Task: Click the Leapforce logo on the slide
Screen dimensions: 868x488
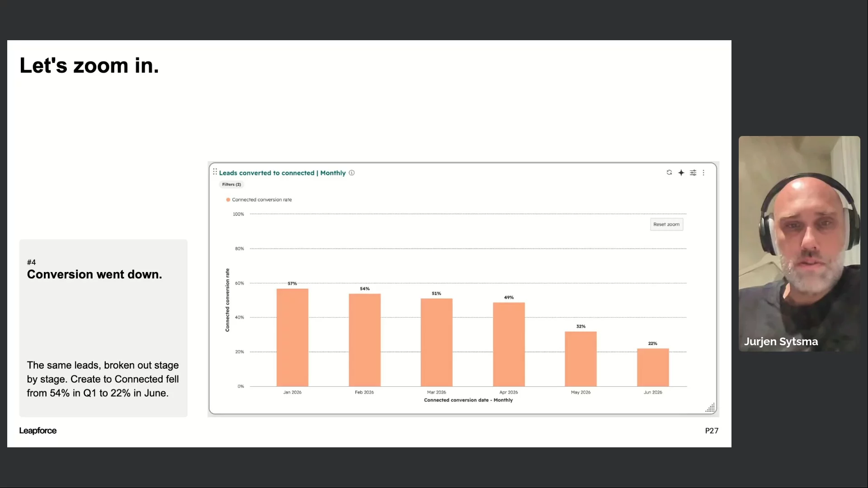Action: point(38,431)
